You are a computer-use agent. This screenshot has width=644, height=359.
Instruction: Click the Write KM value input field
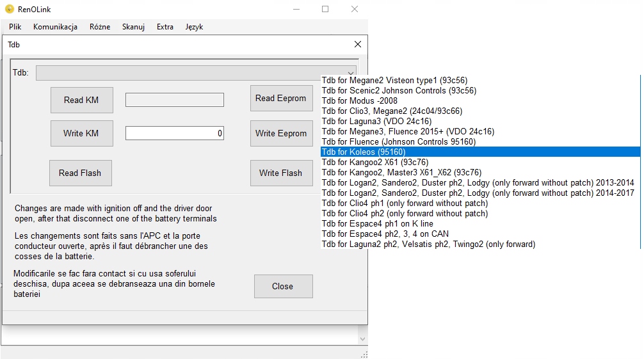point(174,133)
